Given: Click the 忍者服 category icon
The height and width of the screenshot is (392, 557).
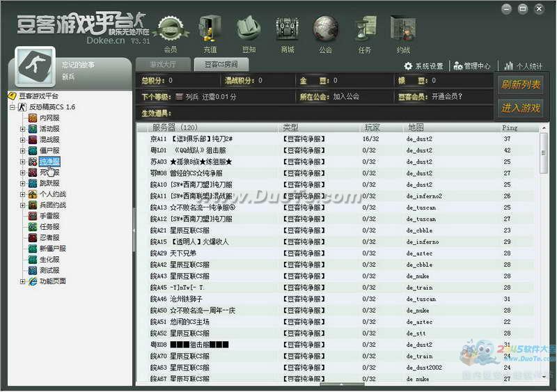Looking at the screenshot, I should point(33,237).
